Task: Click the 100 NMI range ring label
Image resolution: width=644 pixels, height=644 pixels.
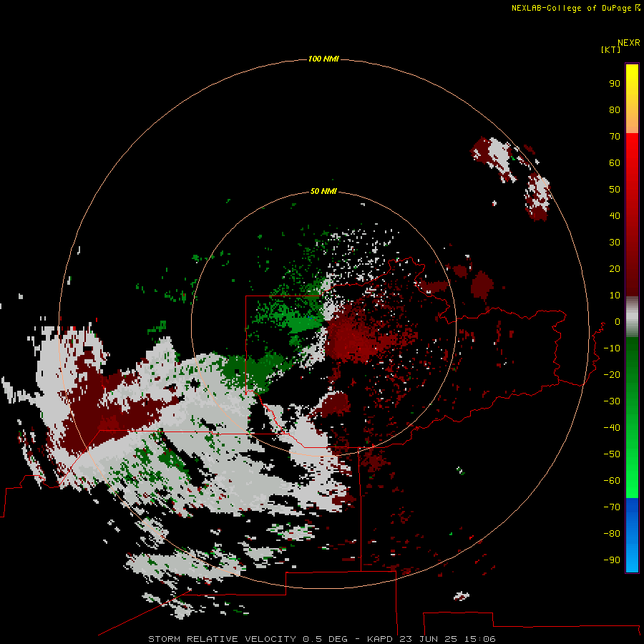Action: point(323,59)
